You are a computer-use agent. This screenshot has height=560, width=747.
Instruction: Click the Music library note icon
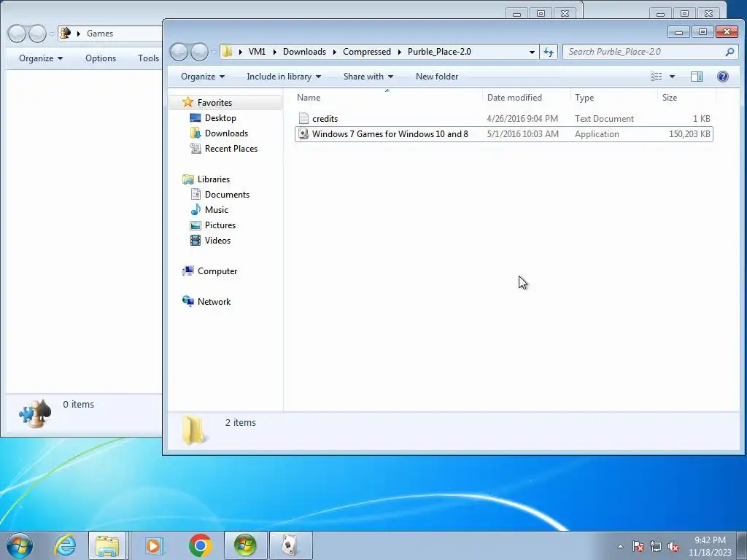[x=196, y=210]
